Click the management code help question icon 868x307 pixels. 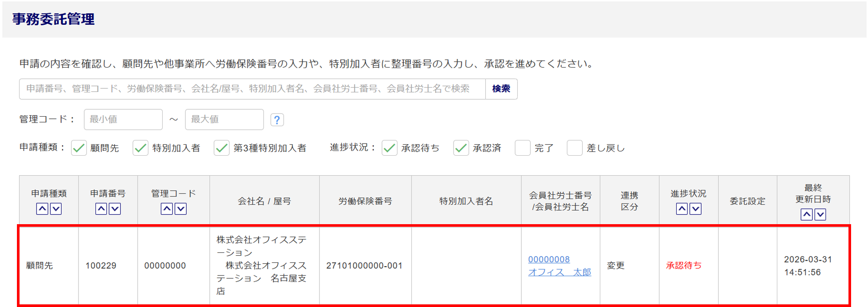point(277,120)
